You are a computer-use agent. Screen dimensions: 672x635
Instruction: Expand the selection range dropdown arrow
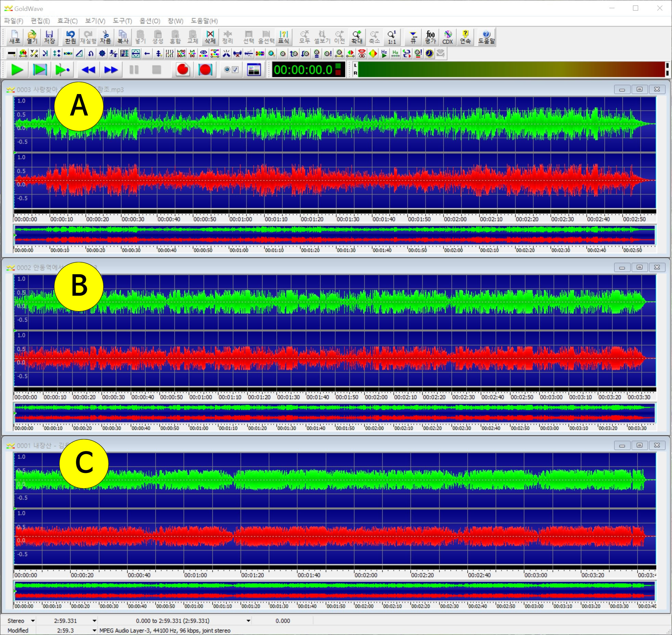click(x=248, y=621)
